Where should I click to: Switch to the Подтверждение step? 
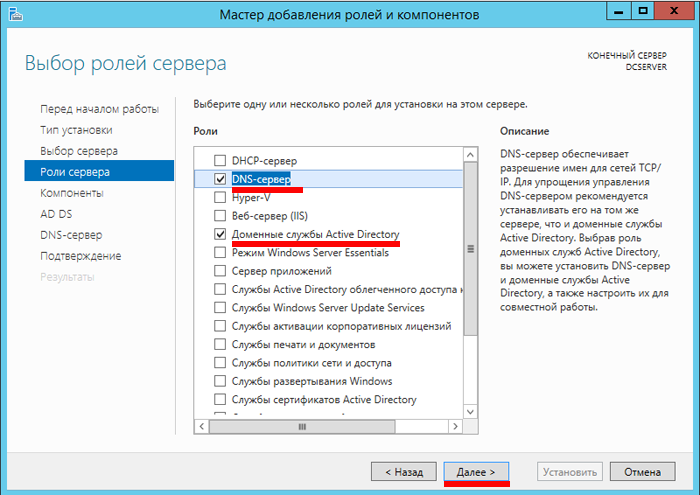81,256
